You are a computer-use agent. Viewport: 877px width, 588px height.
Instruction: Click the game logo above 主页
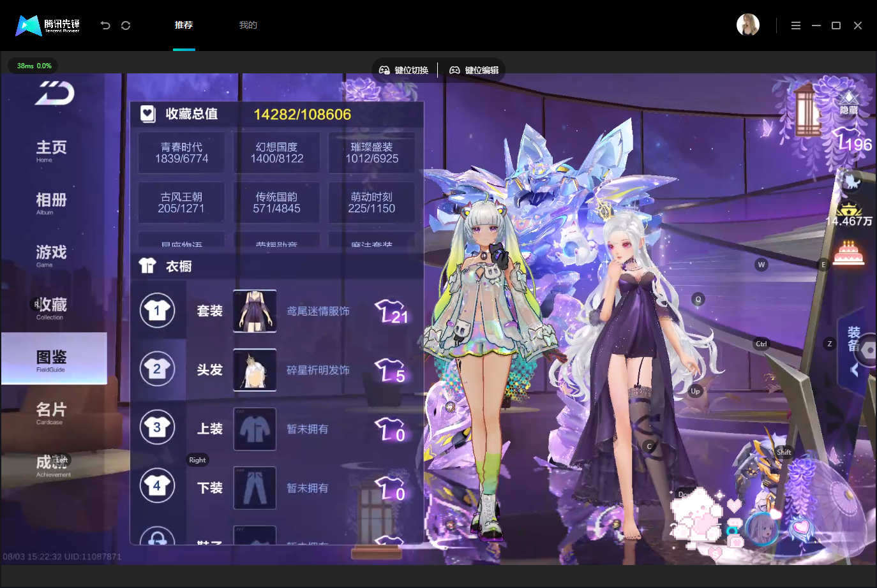coord(55,93)
